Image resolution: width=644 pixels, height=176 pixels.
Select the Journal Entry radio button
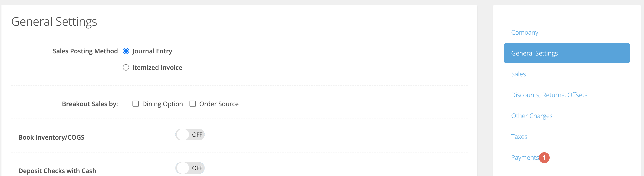pyautogui.click(x=126, y=51)
